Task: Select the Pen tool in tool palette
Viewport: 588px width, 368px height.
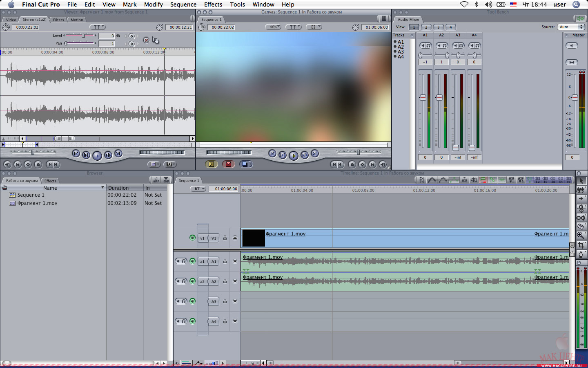Action: click(581, 254)
